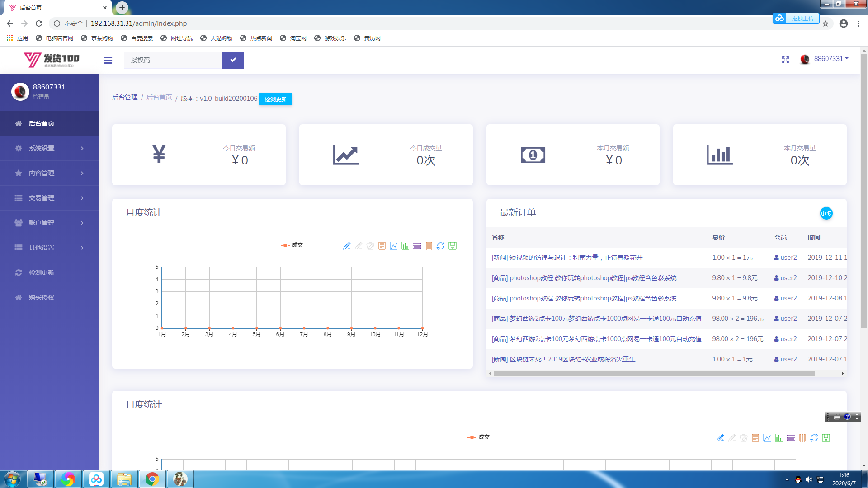Restore daily chart with refresh icon
Viewport: 868px width, 488px height.
tap(814, 438)
